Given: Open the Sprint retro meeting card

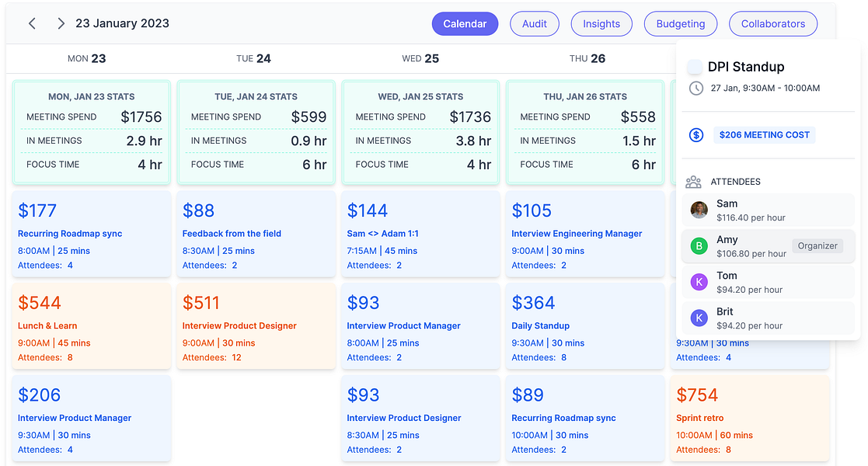Looking at the screenshot, I should click(x=749, y=418).
